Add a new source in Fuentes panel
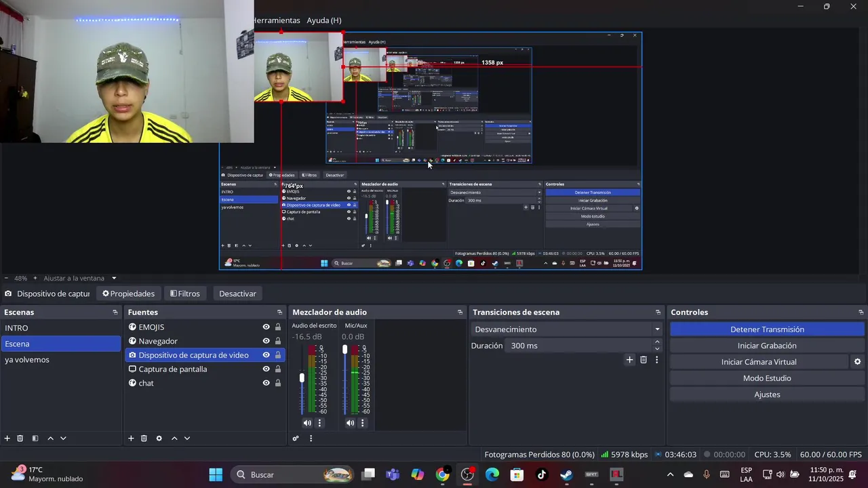The image size is (868, 488). (131, 439)
